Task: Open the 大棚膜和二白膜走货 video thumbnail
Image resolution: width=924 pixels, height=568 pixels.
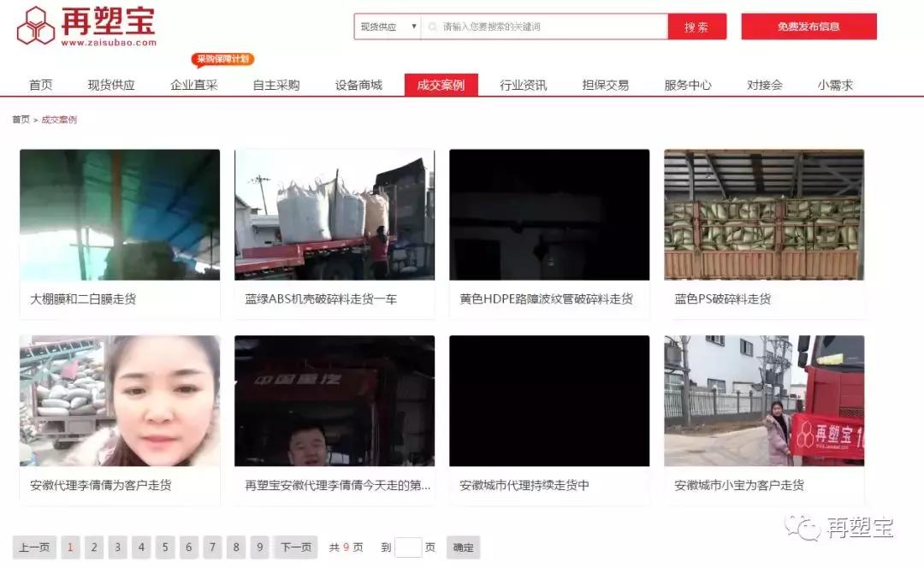Action: pyautogui.click(x=119, y=215)
